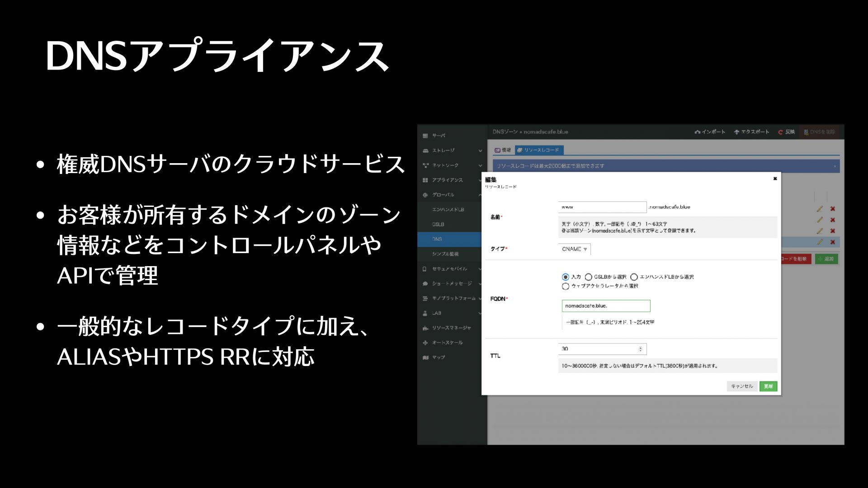The width and height of the screenshot is (868, 488).
Task: Click highlighted row's red delete X
Action: (x=833, y=242)
